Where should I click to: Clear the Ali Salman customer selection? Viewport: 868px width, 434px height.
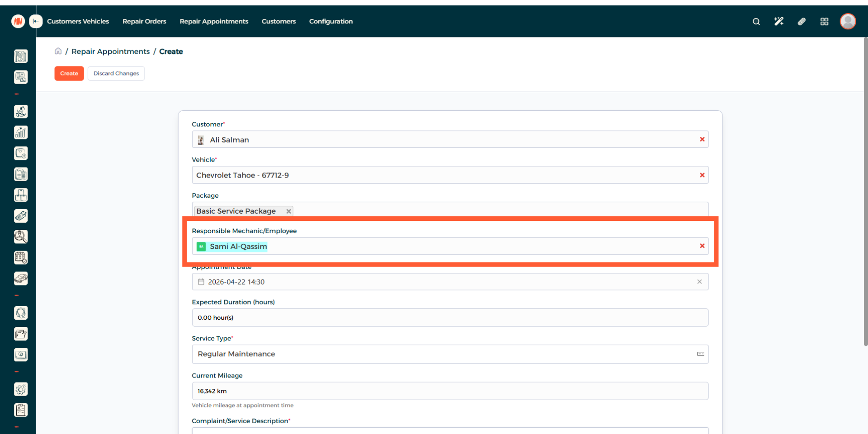coord(702,140)
